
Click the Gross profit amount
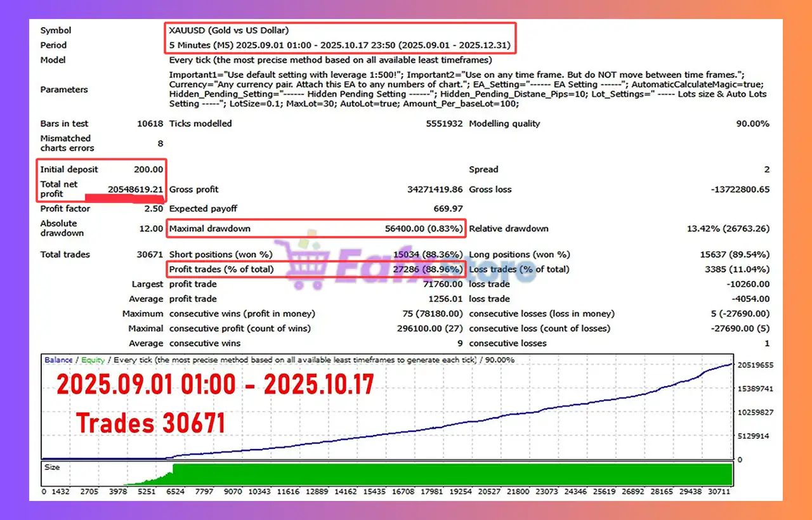435,189
